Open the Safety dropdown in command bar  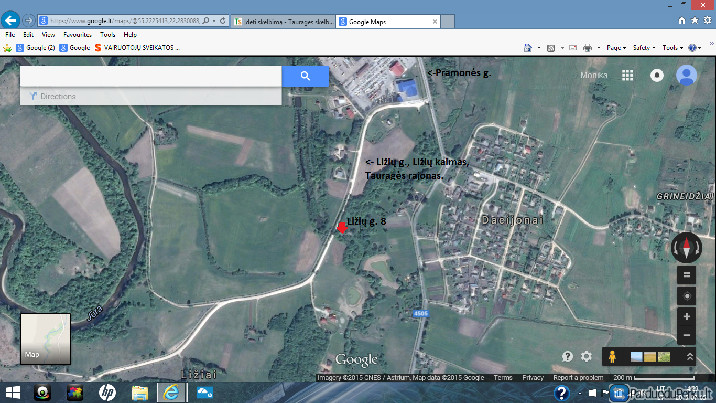tap(644, 47)
